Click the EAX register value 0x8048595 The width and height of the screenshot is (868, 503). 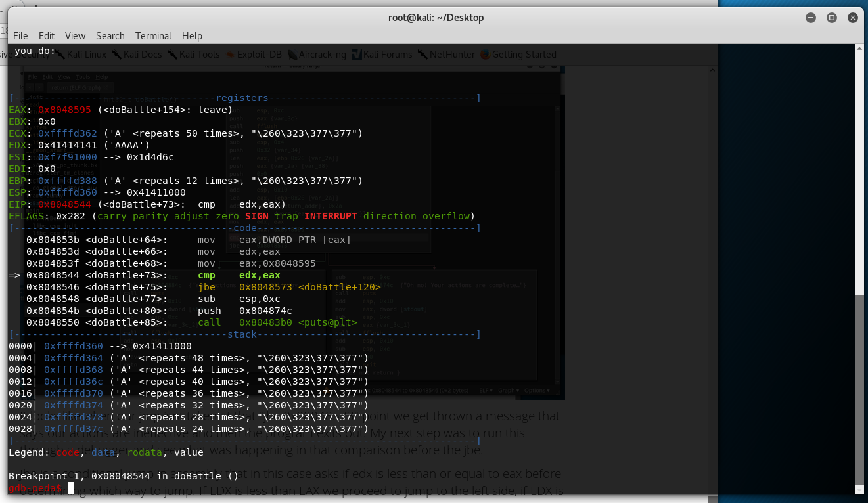(x=64, y=110)
